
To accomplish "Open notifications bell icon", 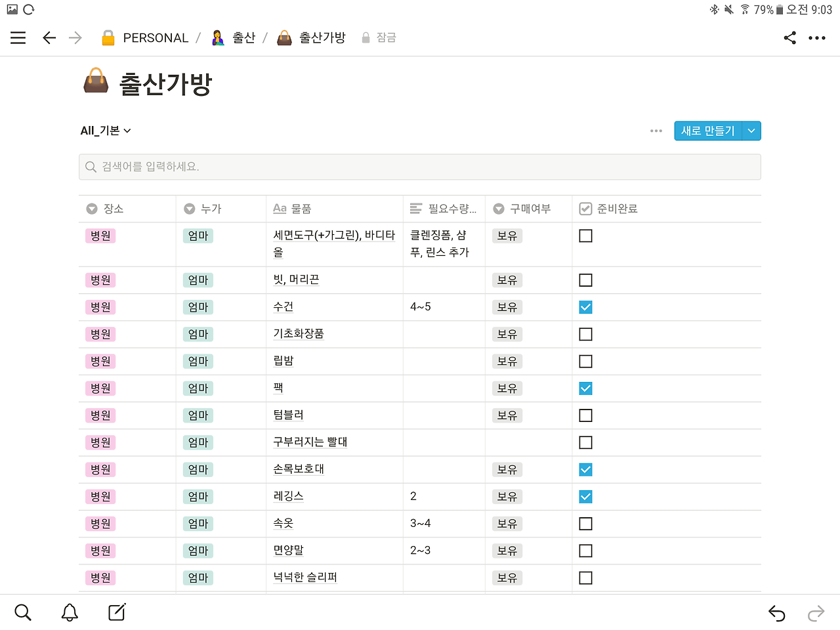I will [x=70, y=612].
